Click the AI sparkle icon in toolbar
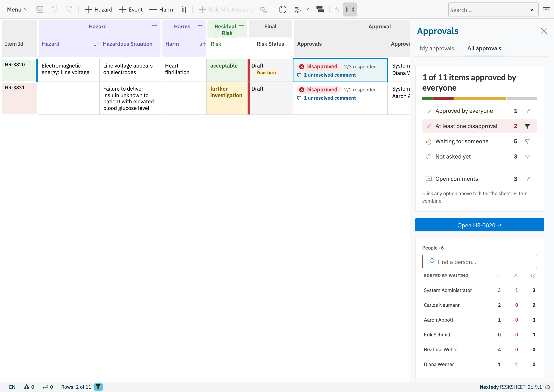 337,9
